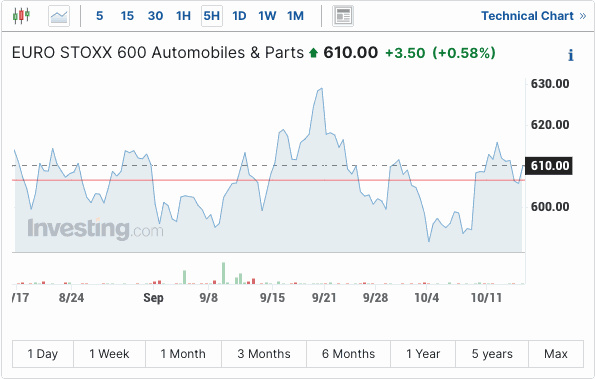595x379 pixels.
Task: Open the Technical Chart link
Action: [x=534, y=16]
